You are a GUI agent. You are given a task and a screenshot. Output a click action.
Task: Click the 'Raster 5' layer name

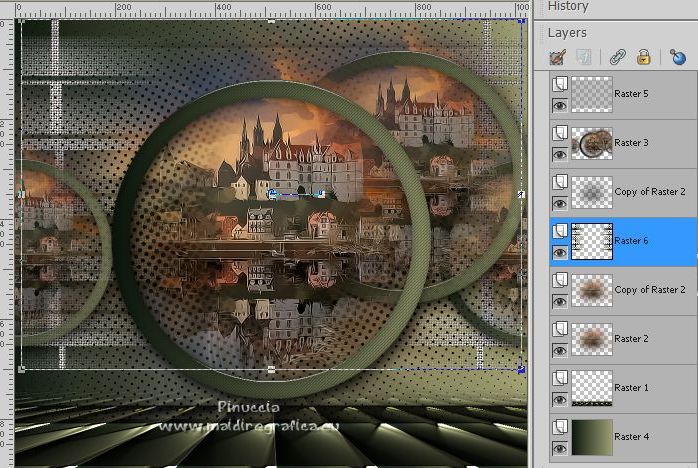pos(631,94)
